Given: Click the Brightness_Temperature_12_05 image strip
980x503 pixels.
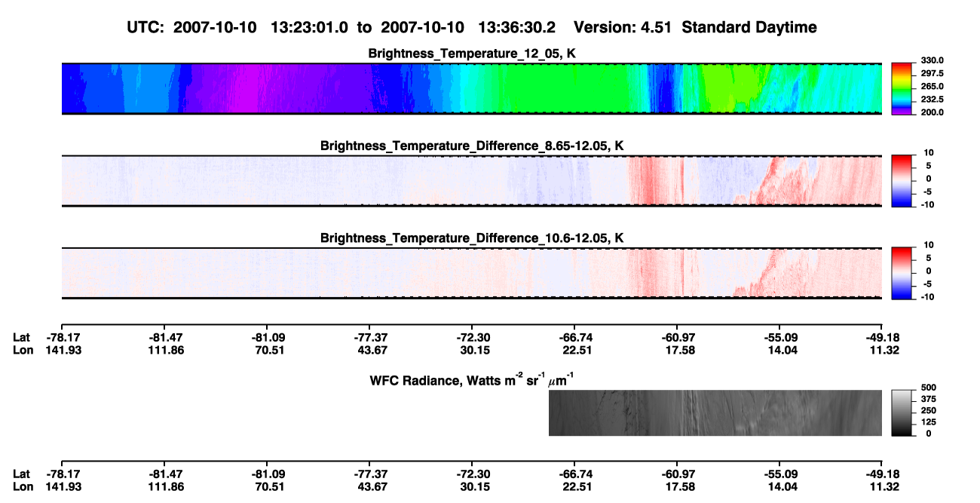Looking at the screenshot, I should [x=471, y=89].
